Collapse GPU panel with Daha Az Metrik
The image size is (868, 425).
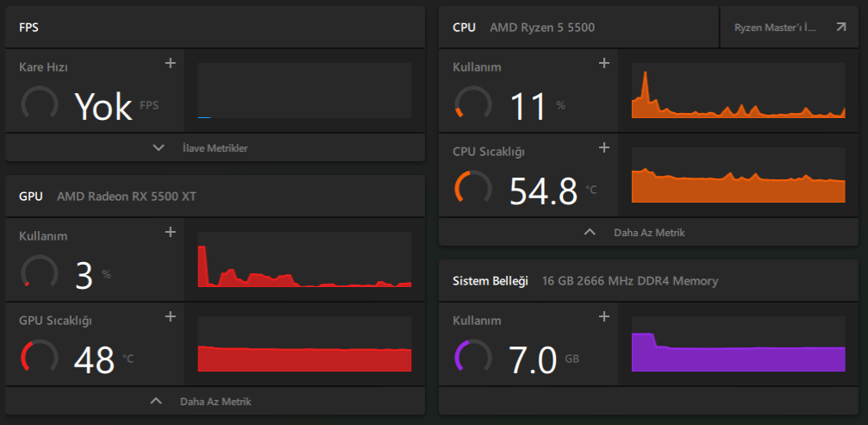coord(215,401)
